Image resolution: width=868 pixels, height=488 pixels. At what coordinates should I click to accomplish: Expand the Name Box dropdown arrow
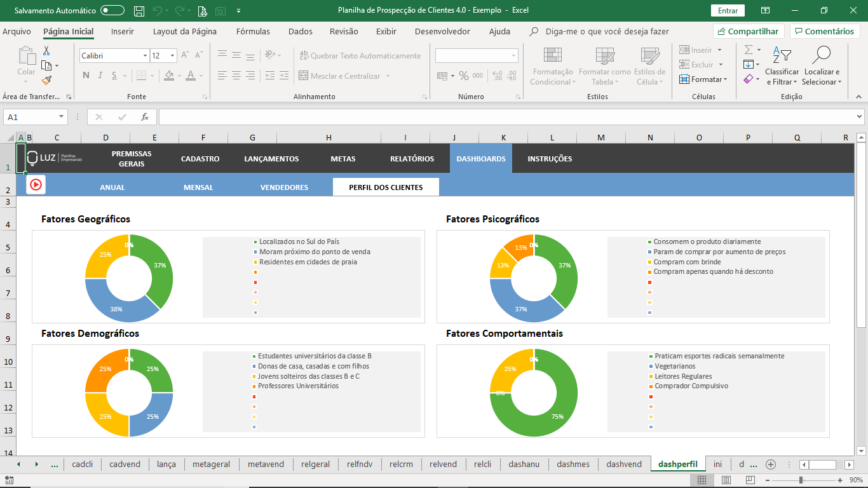point(62,117)
